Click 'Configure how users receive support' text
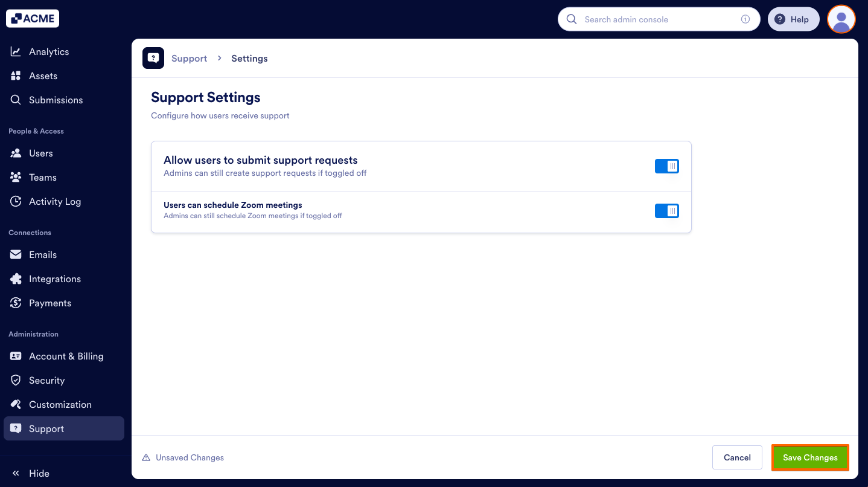The width and height of the screenshot is (868, 487). click(220, 116)
